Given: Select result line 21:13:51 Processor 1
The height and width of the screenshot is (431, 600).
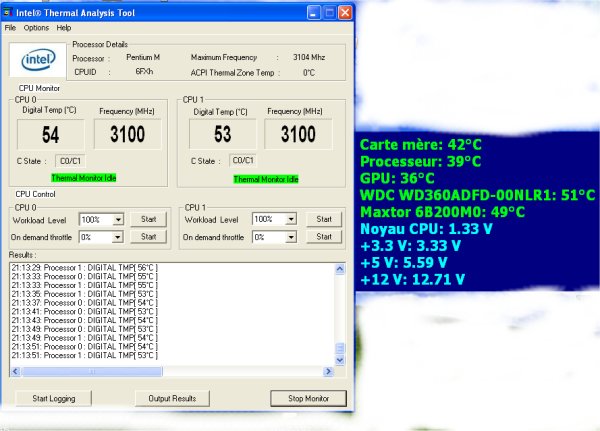Looking at the screenshot, I should click(x=85, y=355).
